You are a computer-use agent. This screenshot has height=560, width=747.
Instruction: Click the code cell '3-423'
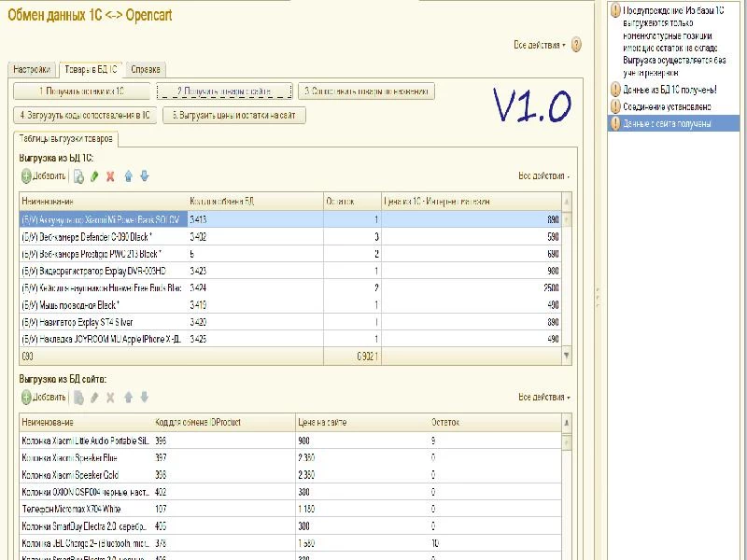(x=255, y=271)
